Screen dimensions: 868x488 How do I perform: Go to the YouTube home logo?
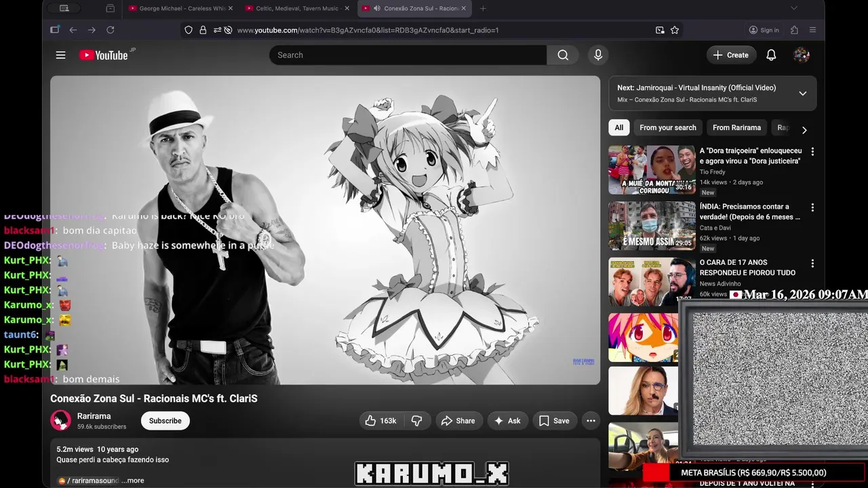coord(104,55)
